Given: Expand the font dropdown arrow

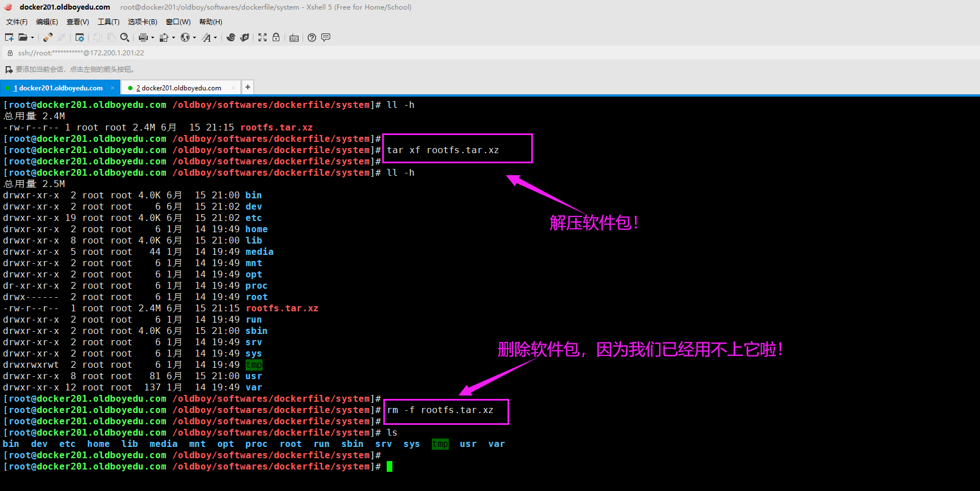Looking at the screenshot, I should tap(216, 38).
